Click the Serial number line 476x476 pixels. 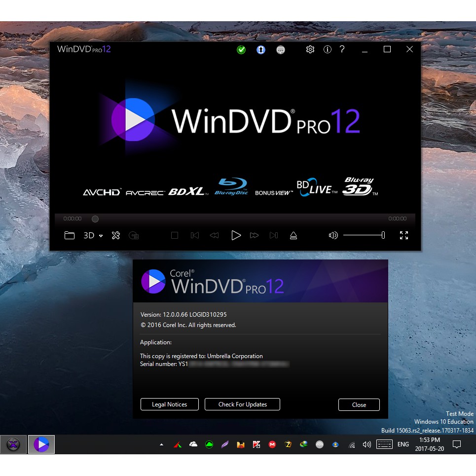pyautogui.click(x=215, y=364)
